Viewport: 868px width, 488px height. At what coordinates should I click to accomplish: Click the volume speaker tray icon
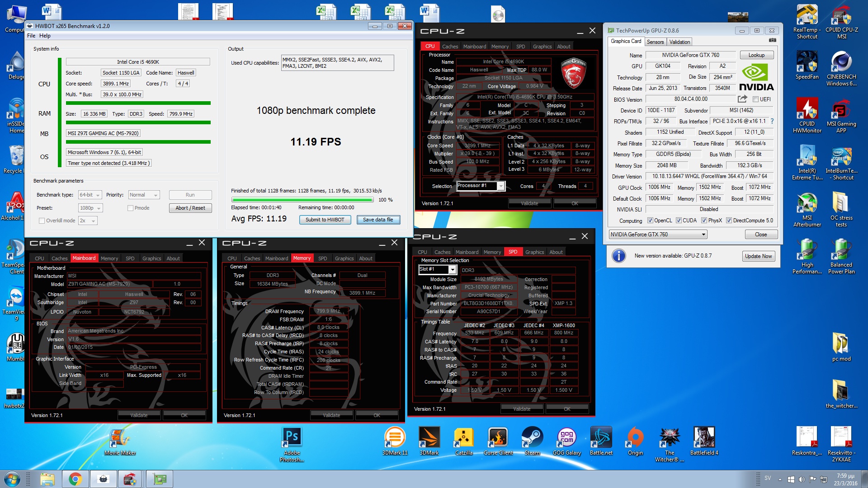[802, 479]
